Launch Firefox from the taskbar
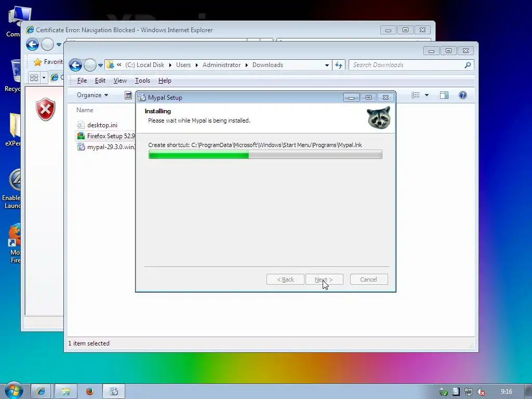The image size is (532, 399). [89, 392]
